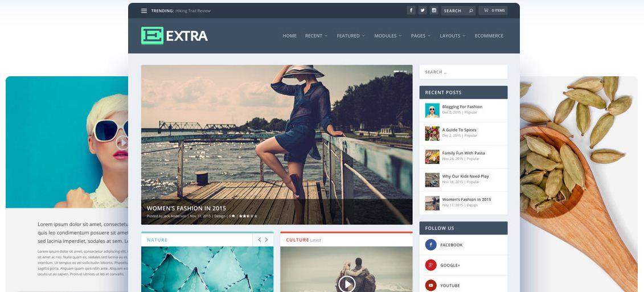Click the YouTube circle icon under Follow Us
This screenshot has height=292, width=644.
(x=430, y=285)
